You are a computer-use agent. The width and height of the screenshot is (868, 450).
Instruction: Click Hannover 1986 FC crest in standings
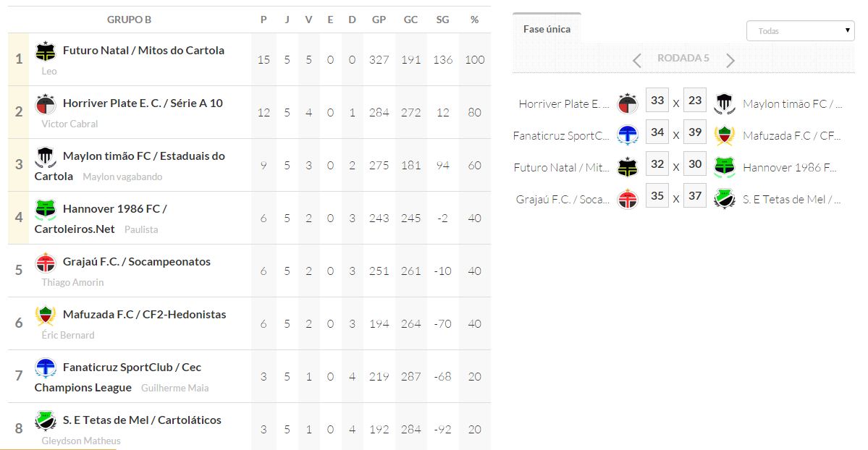pos(46,210)
